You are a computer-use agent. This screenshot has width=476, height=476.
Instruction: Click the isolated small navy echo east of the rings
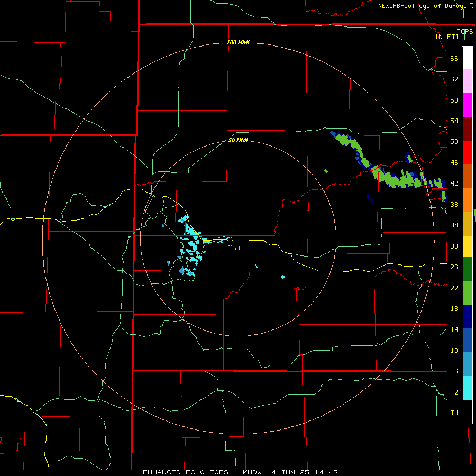point(370,198)
